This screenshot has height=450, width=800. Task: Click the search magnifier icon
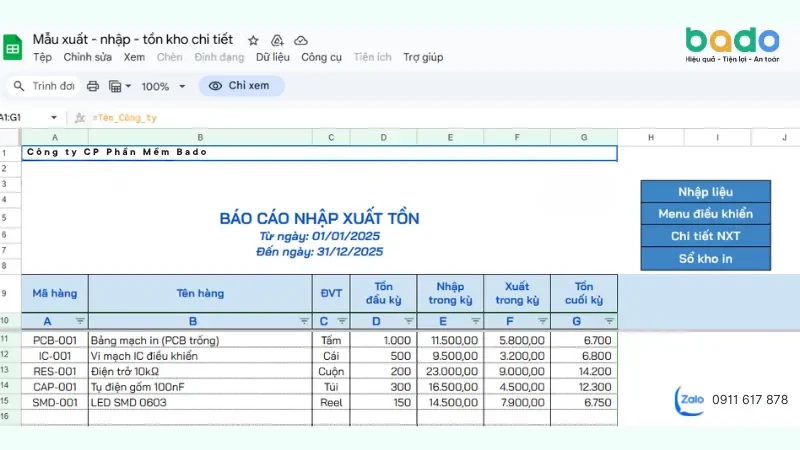pos(19,86)
